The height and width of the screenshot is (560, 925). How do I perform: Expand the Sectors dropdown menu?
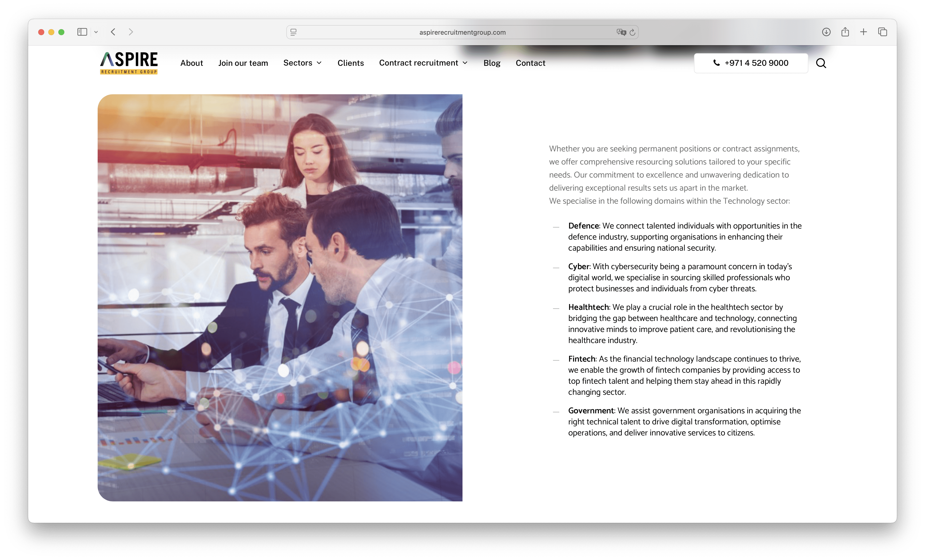tap(302, 63)
